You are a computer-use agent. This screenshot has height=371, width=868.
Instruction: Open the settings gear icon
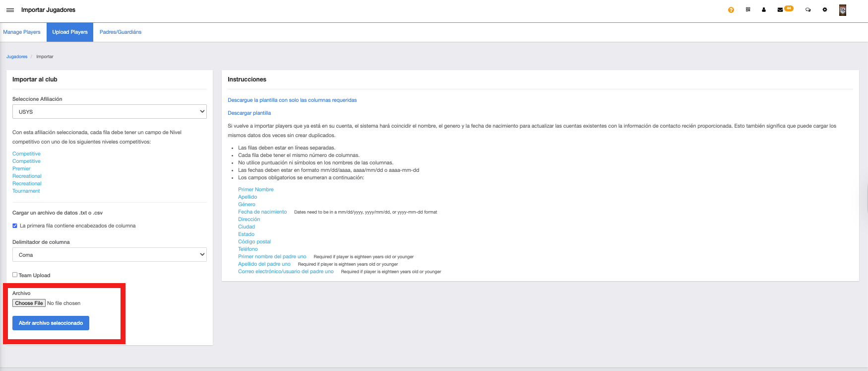(x=824, y=10)
